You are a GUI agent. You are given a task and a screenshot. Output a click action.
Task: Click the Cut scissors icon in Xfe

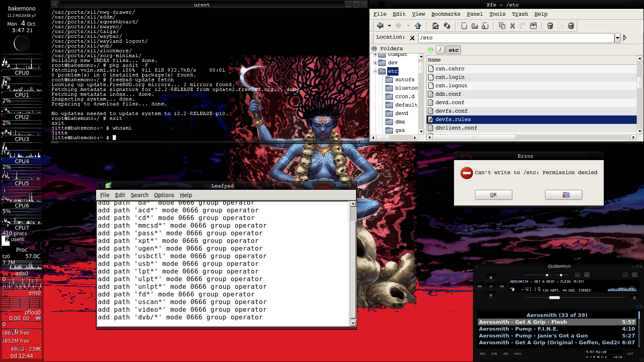(x=512, y=26)
